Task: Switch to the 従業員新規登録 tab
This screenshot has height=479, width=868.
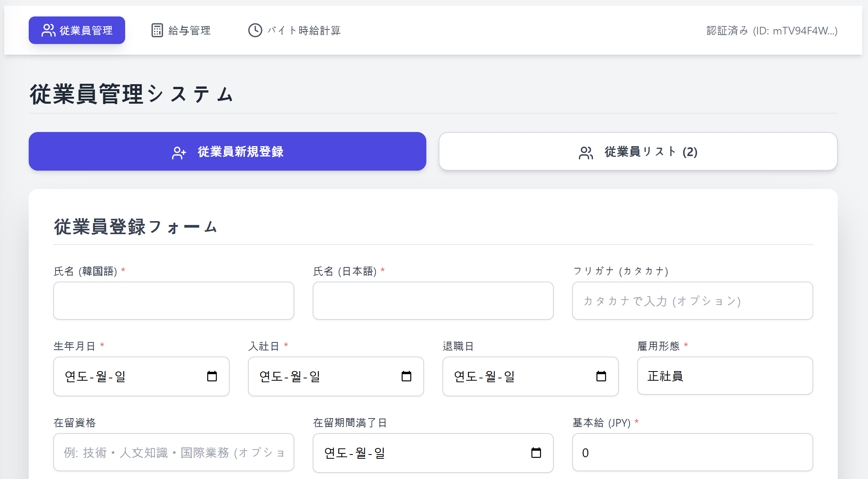Action: 227,152
